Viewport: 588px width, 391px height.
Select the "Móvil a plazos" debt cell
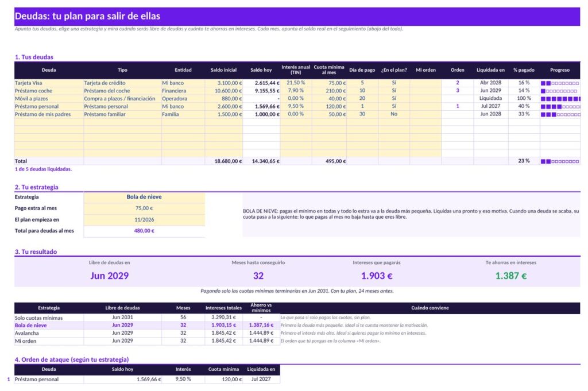point(49,99)
